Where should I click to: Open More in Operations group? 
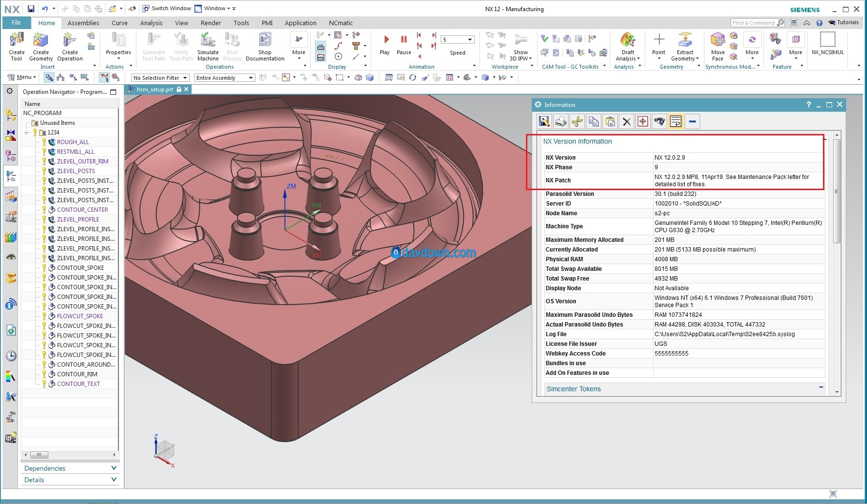(299, 46)
